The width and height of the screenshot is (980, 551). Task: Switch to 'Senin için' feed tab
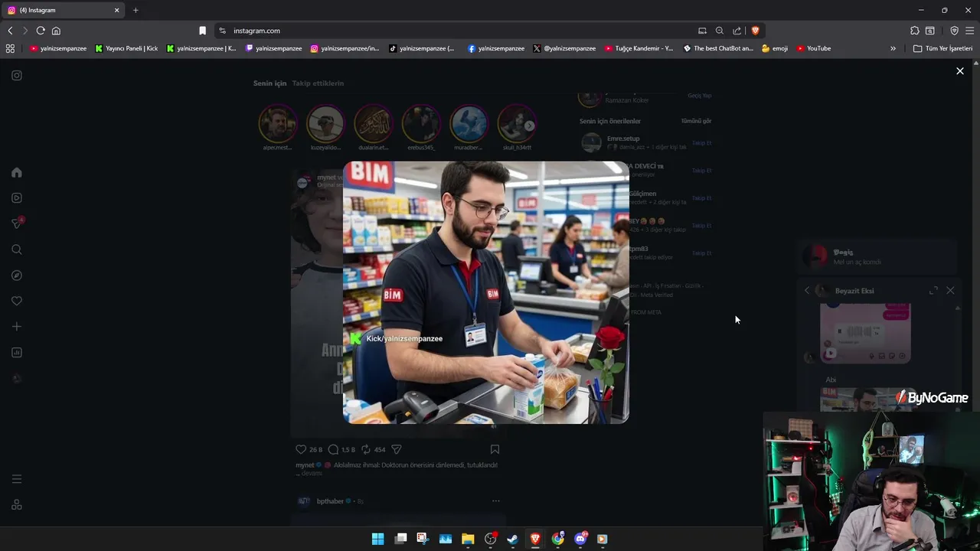(x=269, y=83)
